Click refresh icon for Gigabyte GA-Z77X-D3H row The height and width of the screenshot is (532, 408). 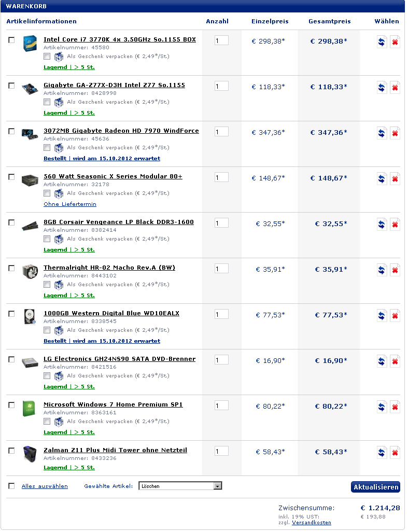click(x=382, y=88)
